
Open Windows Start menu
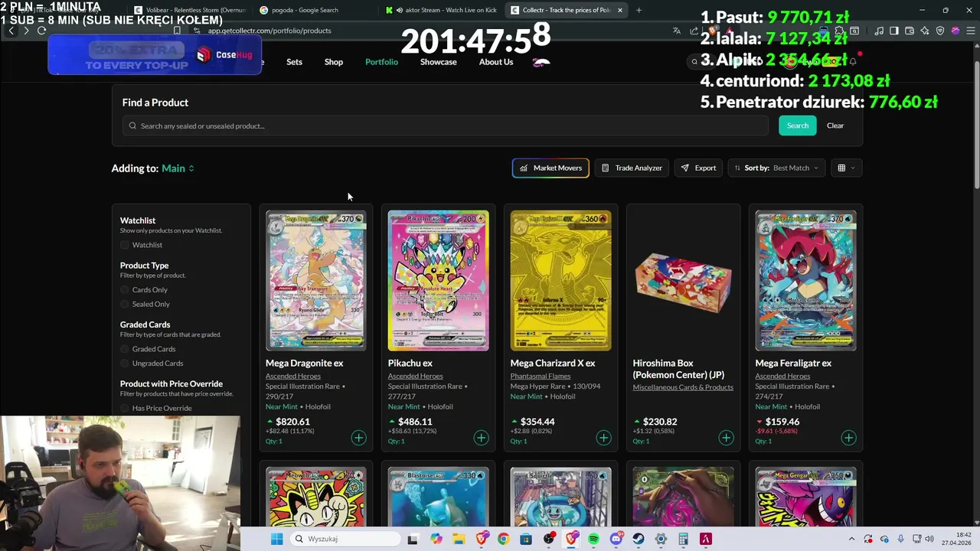coord(276,539)
